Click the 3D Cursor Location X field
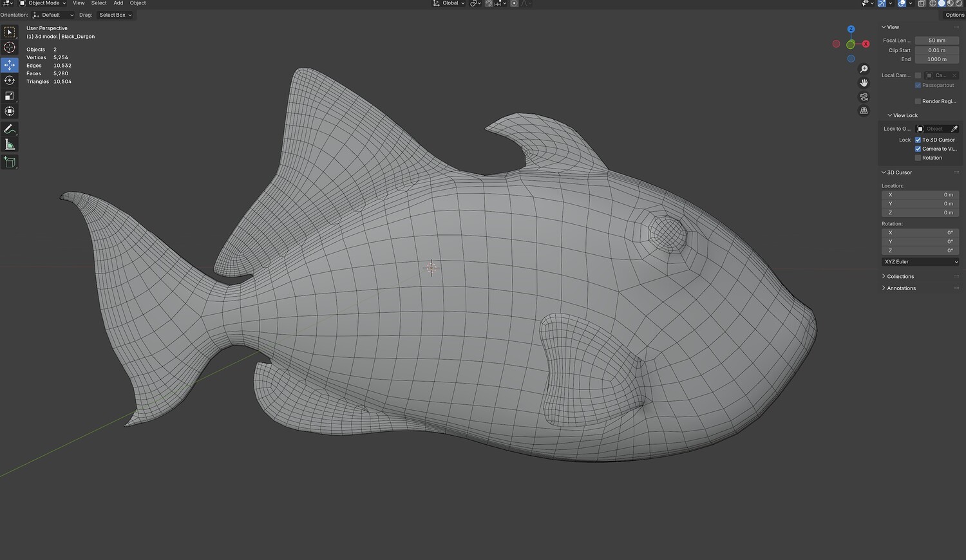Screen dimensions: 966x560 pyautogui.click(x=920, y=194)
